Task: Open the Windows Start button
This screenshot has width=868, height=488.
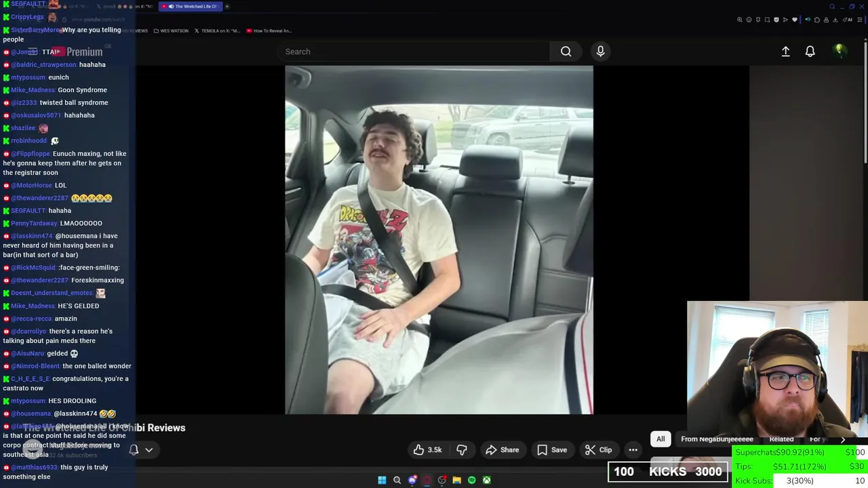Action: click(382, 480)
